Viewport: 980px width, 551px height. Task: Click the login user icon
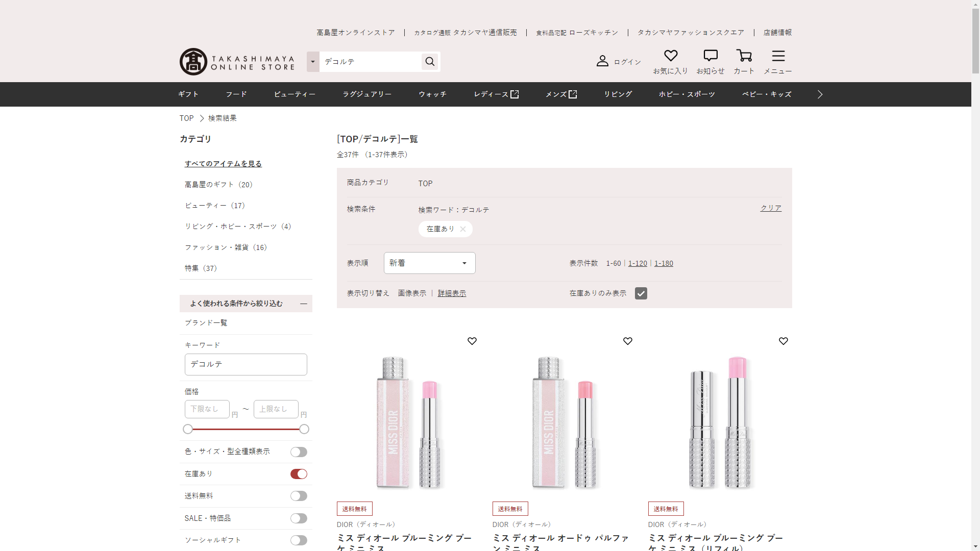pyautogui.click(x=602, y=61)
